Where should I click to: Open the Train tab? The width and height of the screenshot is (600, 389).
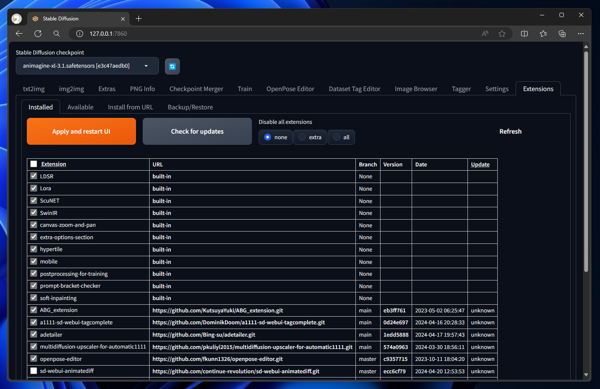245,89
